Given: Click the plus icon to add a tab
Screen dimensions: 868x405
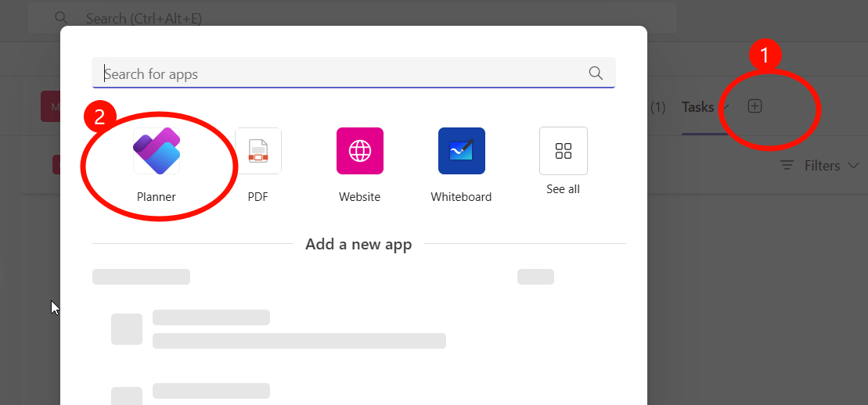Looking at the screenshot, I should 755,106.
